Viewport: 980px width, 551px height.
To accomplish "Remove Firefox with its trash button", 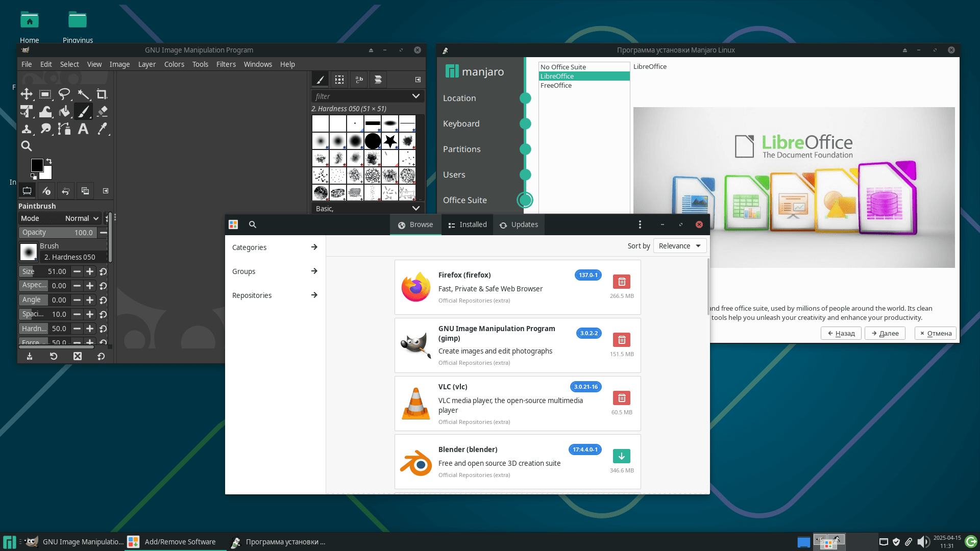I will (x=621, y=282).
